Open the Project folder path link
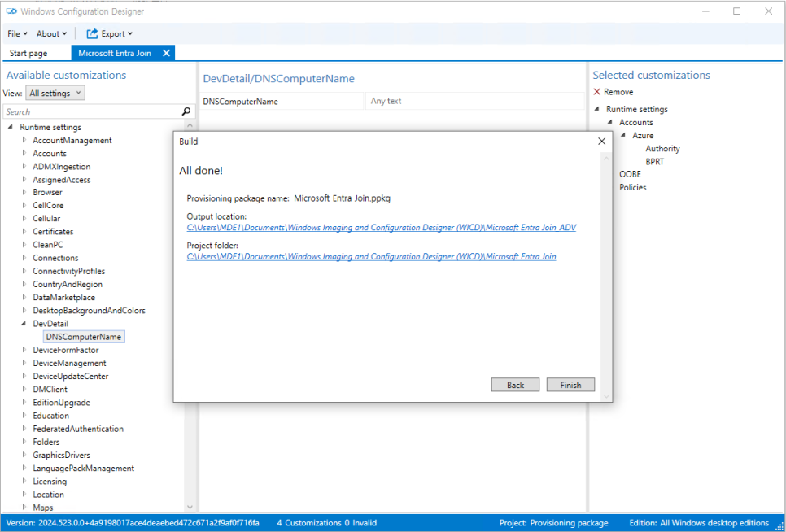Viewport: 786px width, 532px height. [x=372, y=256]
